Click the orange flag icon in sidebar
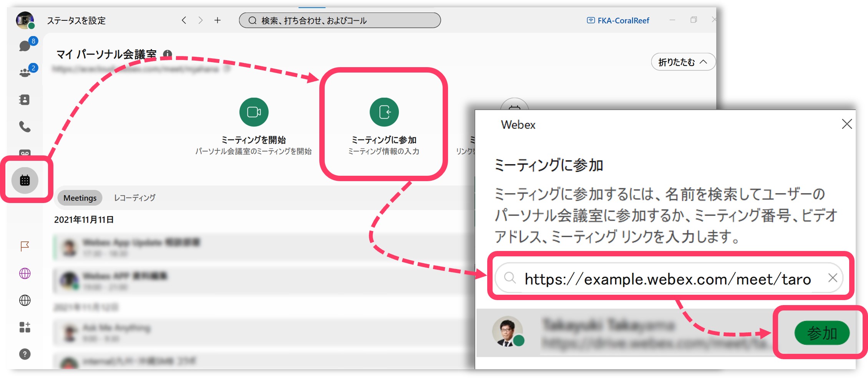The height and width of the screenshot is (378, 868). (x=25, y=246)
